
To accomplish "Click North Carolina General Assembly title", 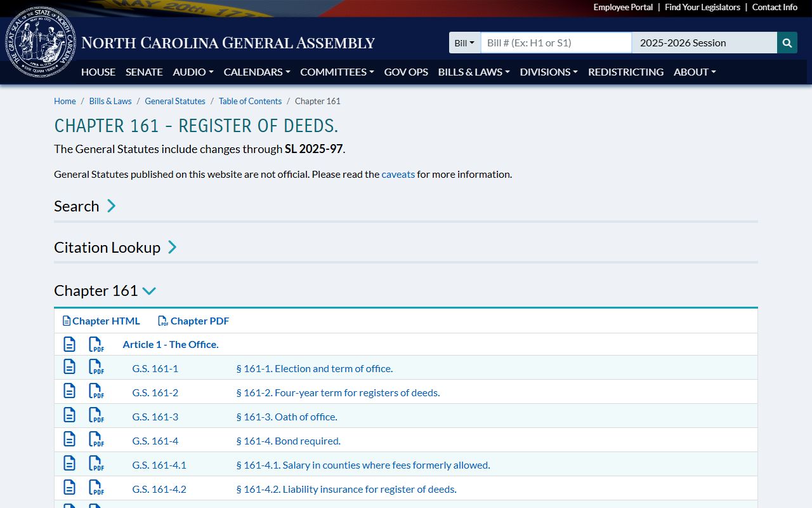I will (228, 43).
